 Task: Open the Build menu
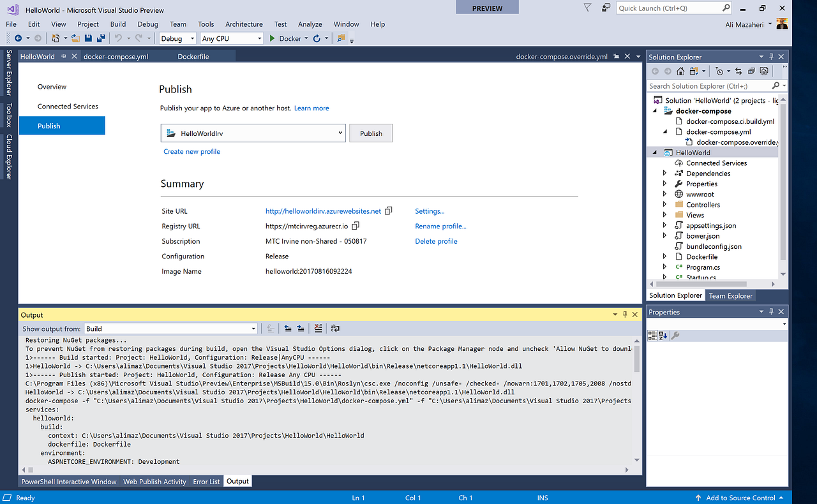pos(118,24)
